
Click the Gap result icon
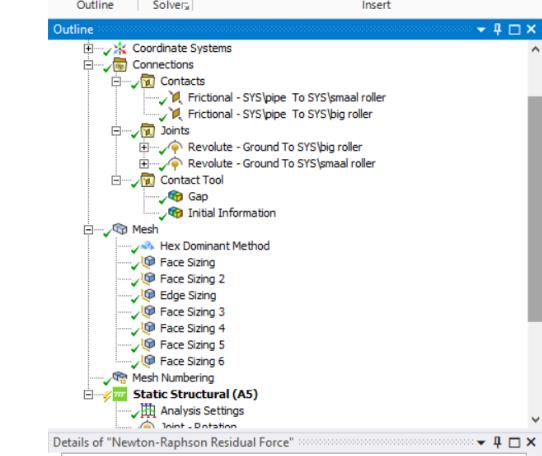pyautogui.click(x=175, y=196)
